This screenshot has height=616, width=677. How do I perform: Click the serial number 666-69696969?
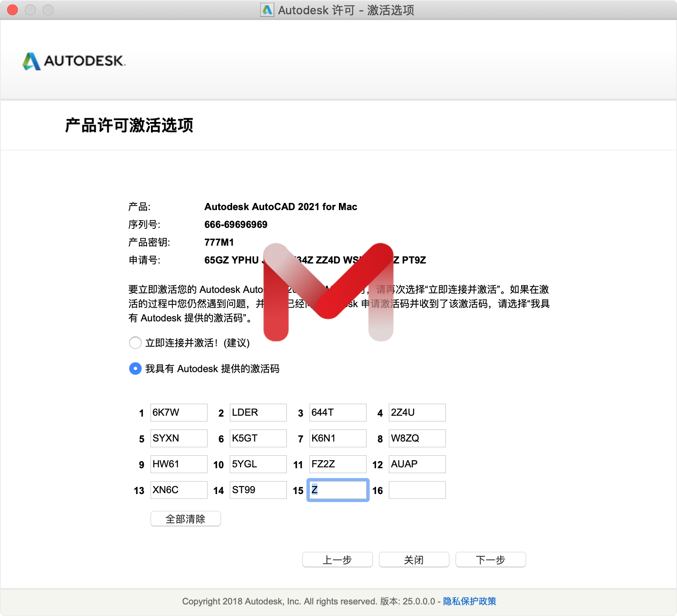236,224
